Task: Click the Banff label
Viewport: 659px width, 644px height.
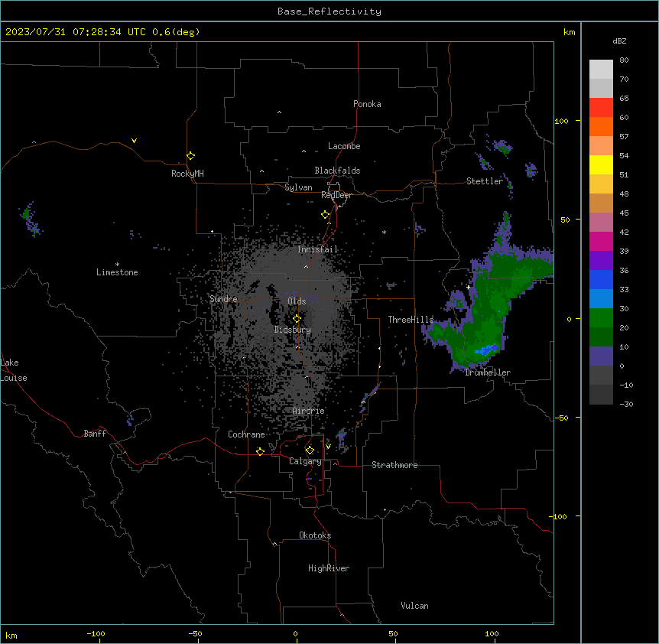Action: tap(95, 434)
